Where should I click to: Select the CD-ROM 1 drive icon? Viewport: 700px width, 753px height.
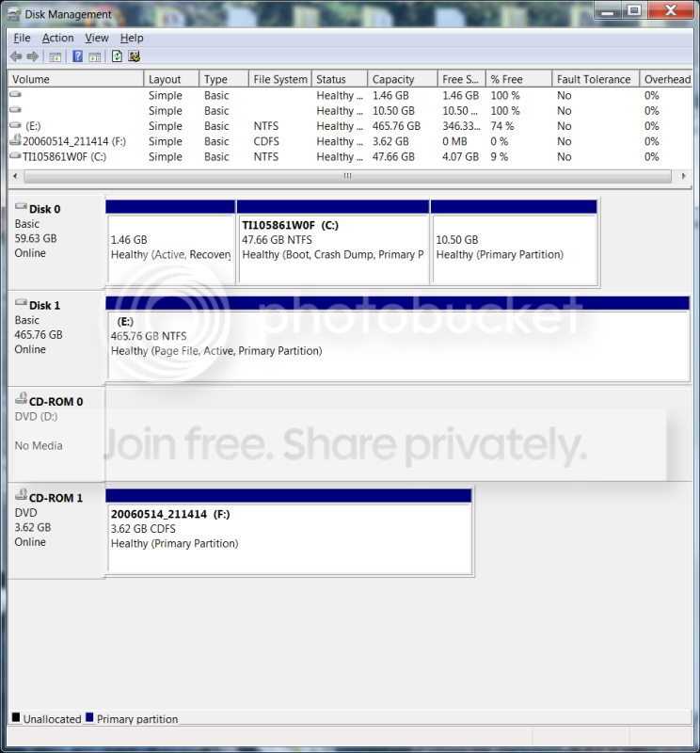[21, 493]
